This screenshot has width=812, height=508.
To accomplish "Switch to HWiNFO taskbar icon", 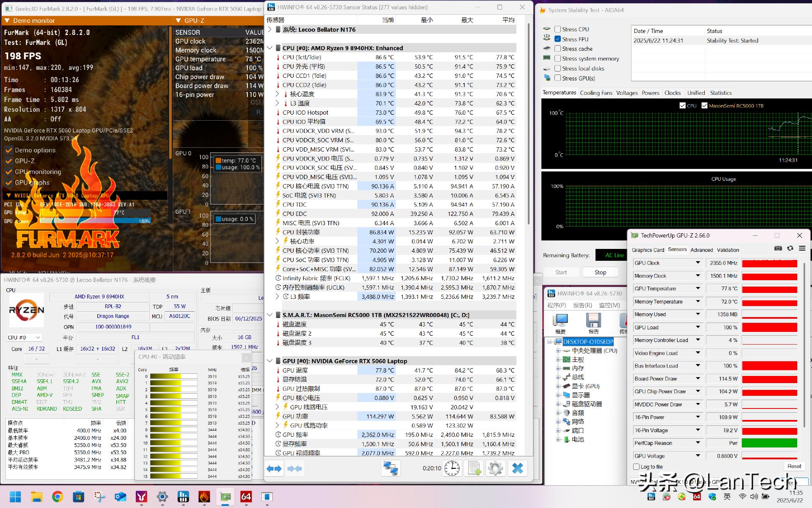I will pyautogui.click(x=183, y=497).
